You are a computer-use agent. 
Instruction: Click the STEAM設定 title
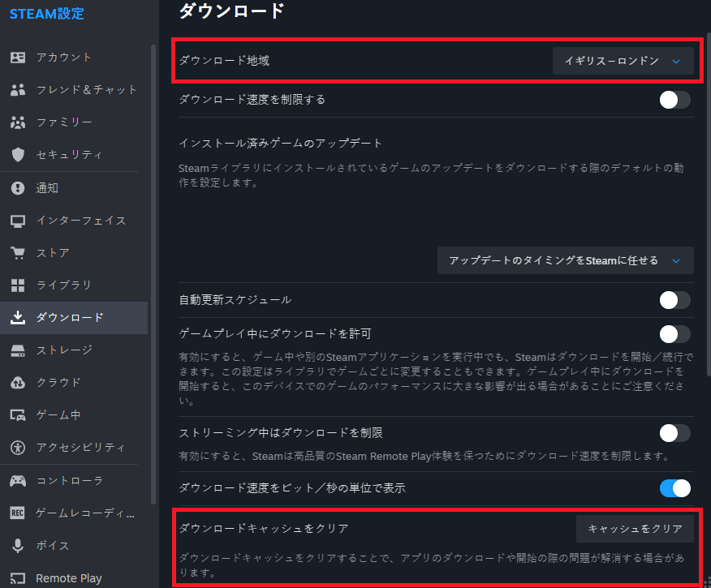[47, 14]
